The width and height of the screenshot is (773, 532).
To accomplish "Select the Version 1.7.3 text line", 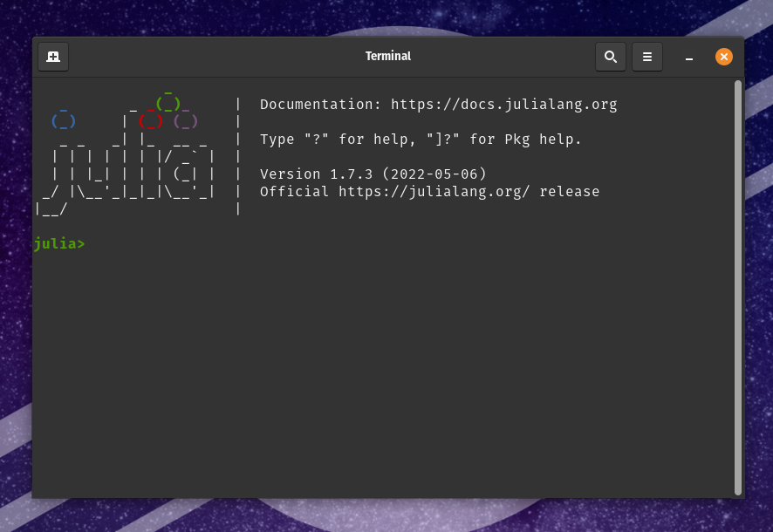I will tap(373, 174).
